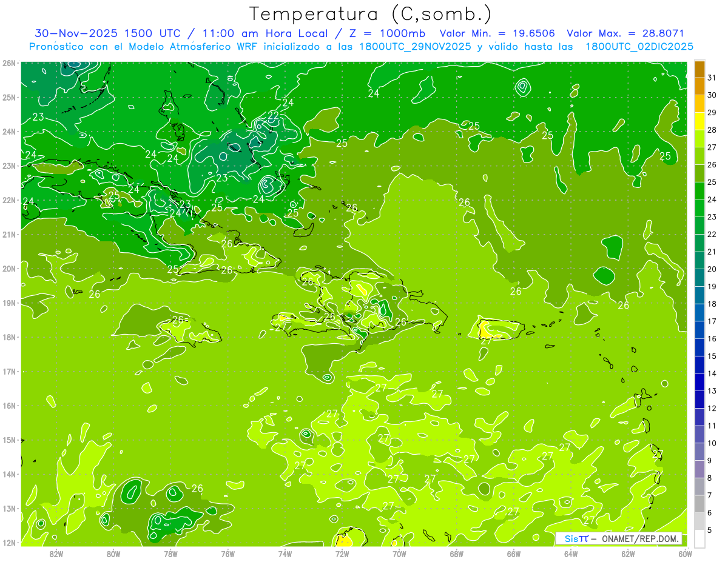This screenshot has height=562, width=728.
Task: Click the blue color bar segment between 15 and 16
Action: (x=699, y=347)
